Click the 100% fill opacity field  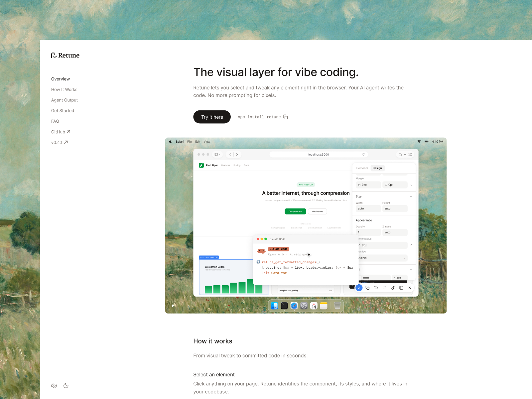click(x=400, y=278)
